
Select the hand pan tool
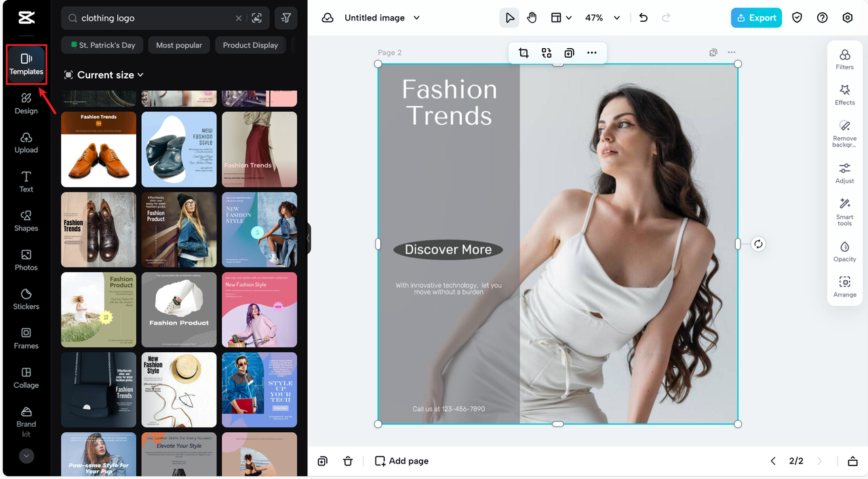[532, 18]
